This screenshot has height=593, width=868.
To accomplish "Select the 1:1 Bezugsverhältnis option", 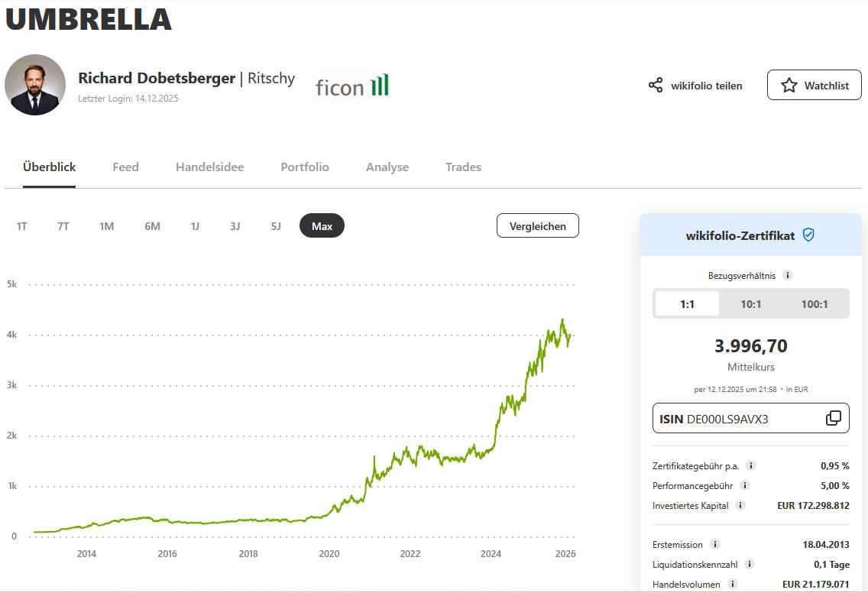I will tap(687, 304).
